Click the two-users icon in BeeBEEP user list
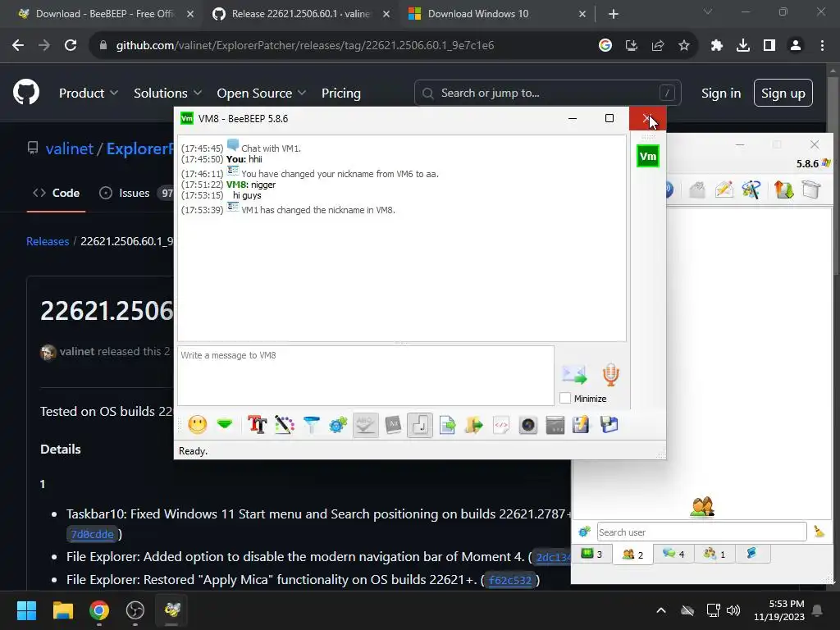840x630 pixels. point(702,506)
